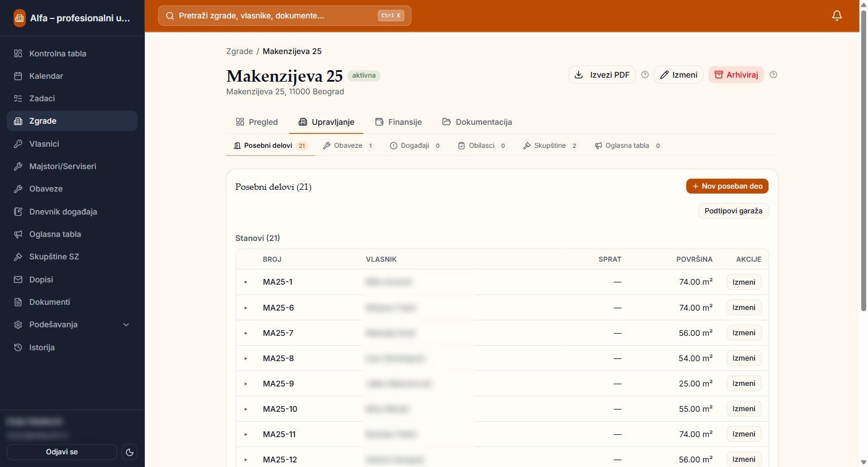Switch to Pregled tab
Image resolution: width=868 pixels, height=467 pixels.
(257, 122)
